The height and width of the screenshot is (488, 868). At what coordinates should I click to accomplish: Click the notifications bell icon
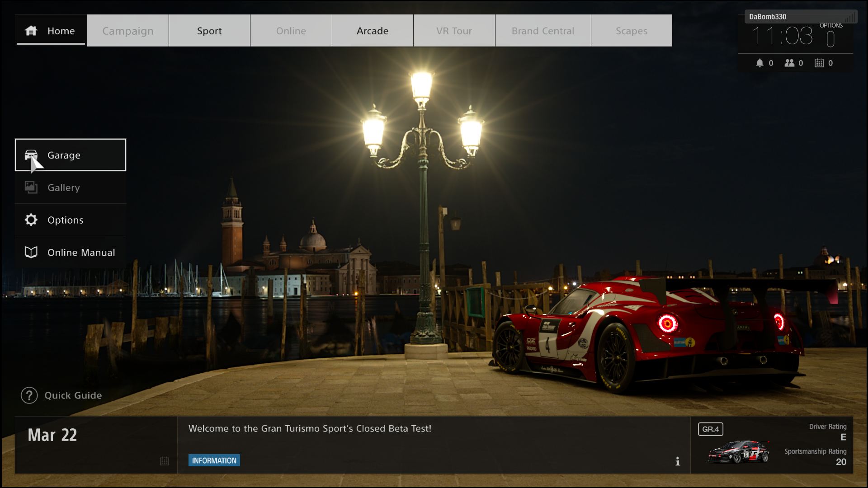[x=759, y=63]
